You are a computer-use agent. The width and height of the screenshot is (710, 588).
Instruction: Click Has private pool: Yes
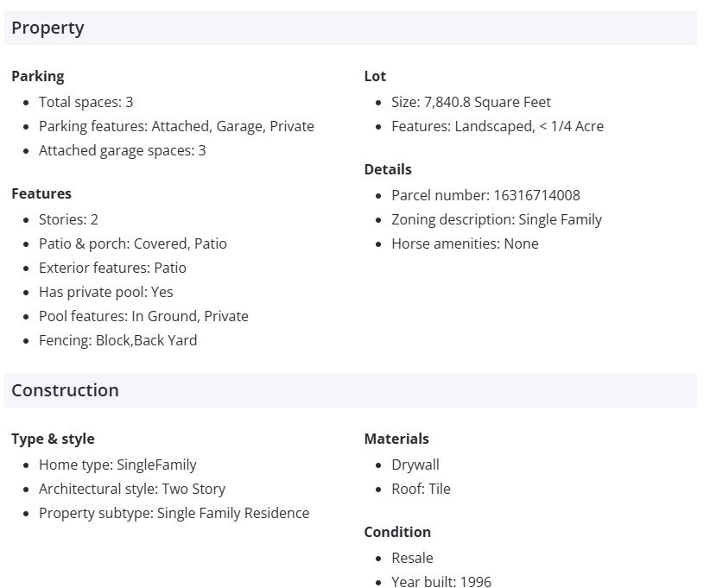click(x=105, y=292)
